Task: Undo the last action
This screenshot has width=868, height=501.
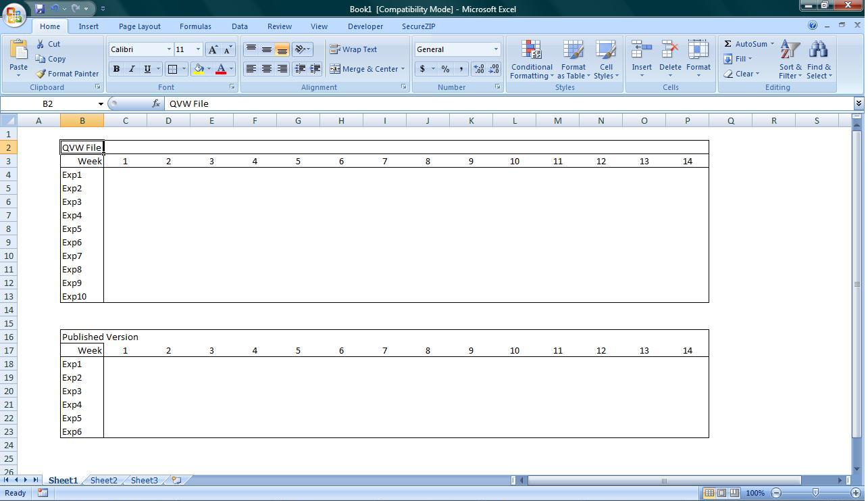Action: click(55, 9)
